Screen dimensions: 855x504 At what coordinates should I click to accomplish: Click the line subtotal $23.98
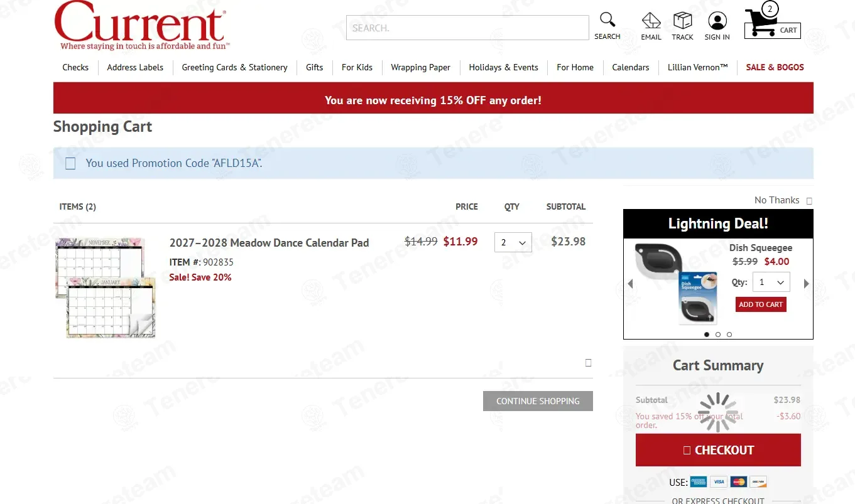[569, 242]
